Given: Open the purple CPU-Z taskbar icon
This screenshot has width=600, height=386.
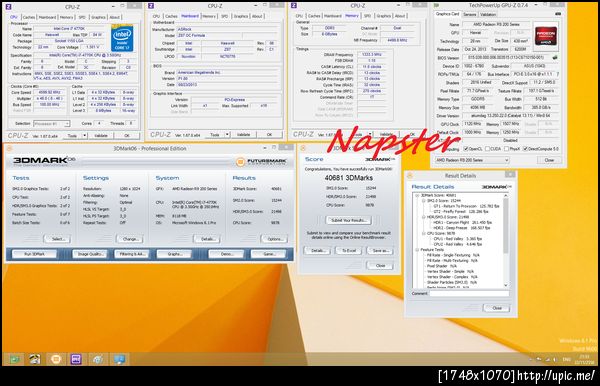Looking at the screenshot, I should [x=76, y=359].
